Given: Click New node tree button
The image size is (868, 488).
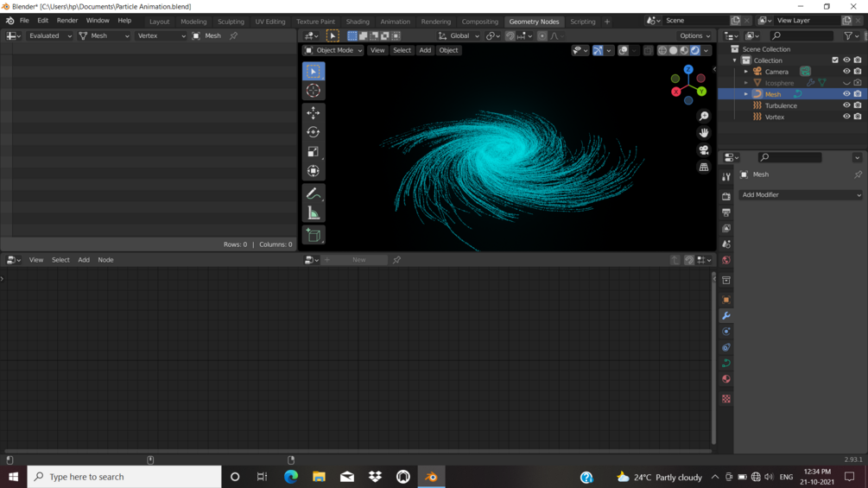Looking at the screenshot, I should point(358,260).
